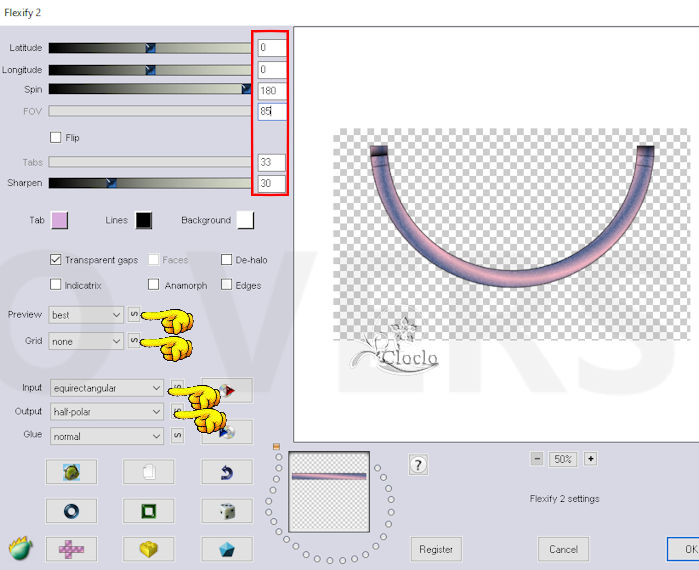Expand the Output projection dropdown showing half-polar
The image size is (699, 570).
tap(105, 412)
